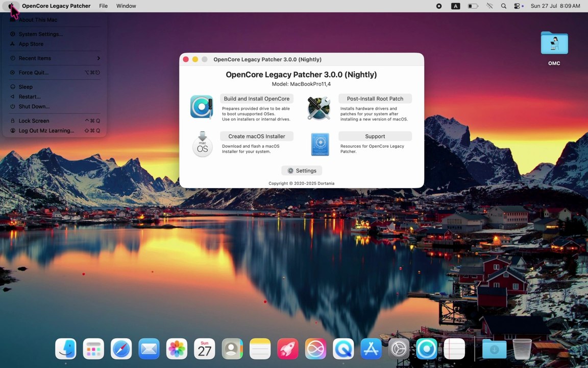Select System Settings... in Apple menu
Screen dimensions: 588x368
pos(55,34)
